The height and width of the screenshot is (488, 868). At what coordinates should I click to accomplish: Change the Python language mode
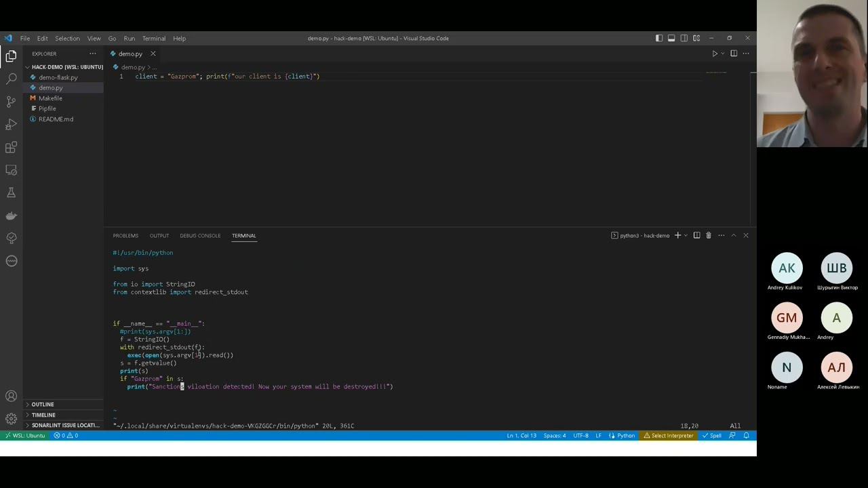coord(620,436)
